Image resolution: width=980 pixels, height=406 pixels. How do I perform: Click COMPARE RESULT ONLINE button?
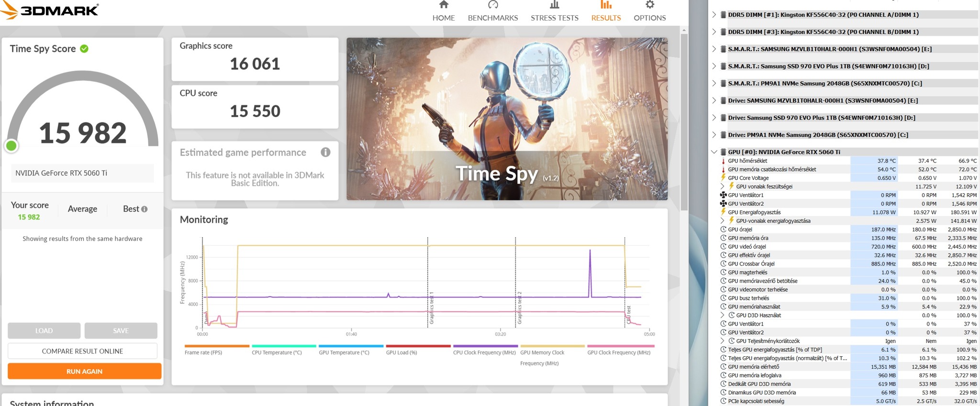pyautogui.click(x=82, y=351)
